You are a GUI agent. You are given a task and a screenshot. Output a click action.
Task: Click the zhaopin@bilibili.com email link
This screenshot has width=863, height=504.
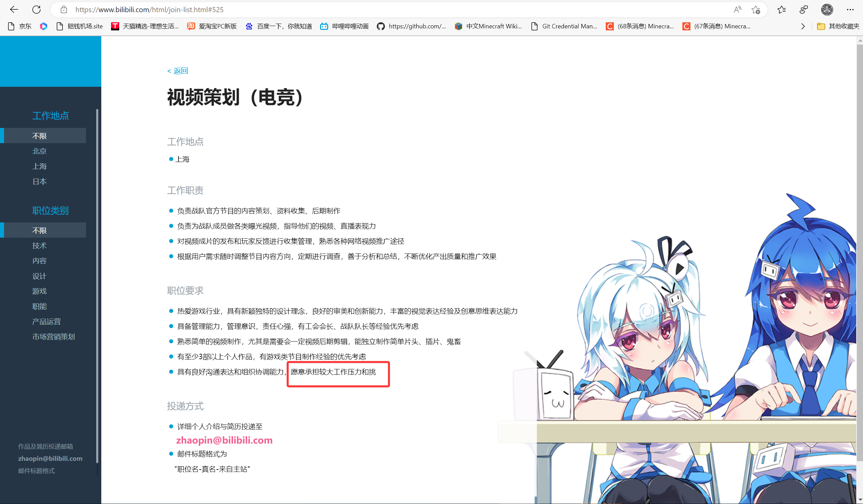tap(224, 440)
